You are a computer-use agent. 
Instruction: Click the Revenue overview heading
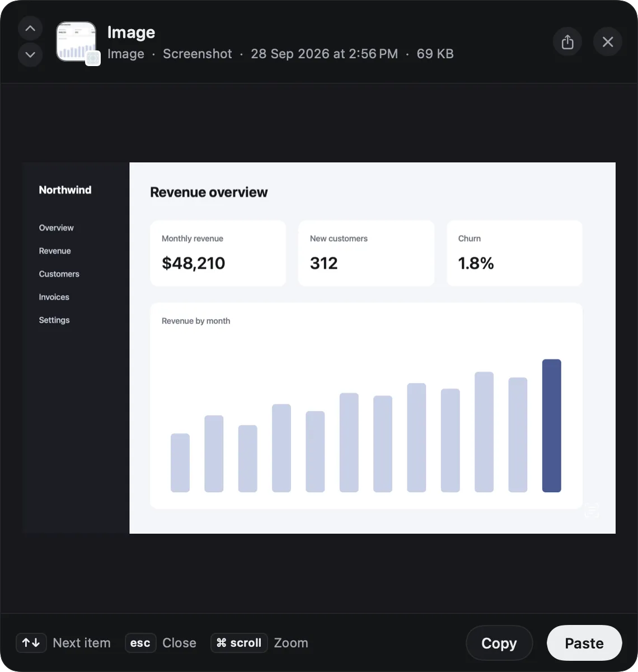click(209, 192)
